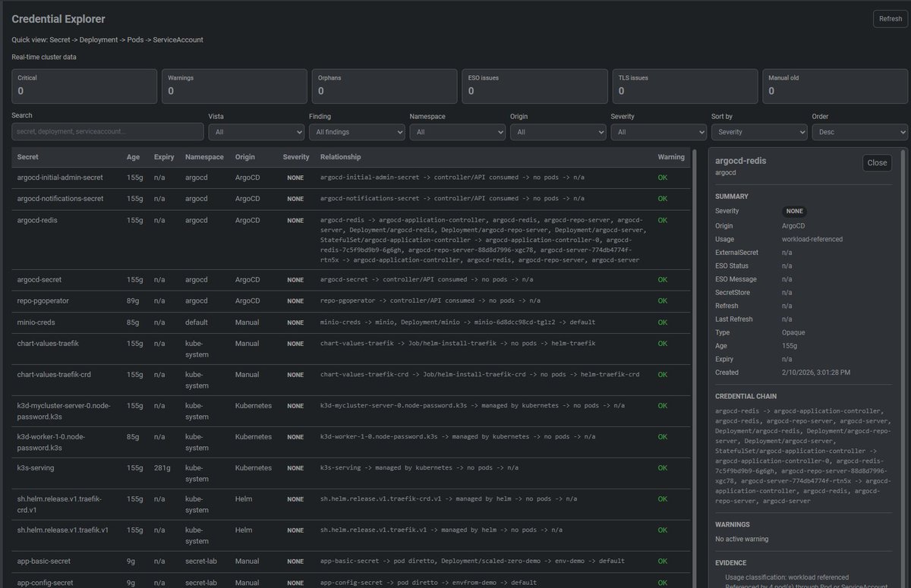Select the k3s-serving row
This screenshot has width=911, height=588.
351,473
